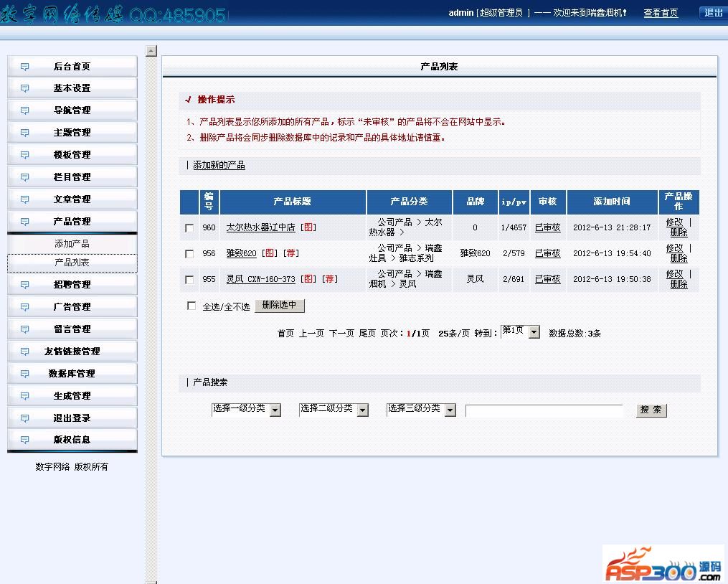The image size is (728, 584).
Task: Click the 退出 button in header
Action: click(x=713, y=12)
